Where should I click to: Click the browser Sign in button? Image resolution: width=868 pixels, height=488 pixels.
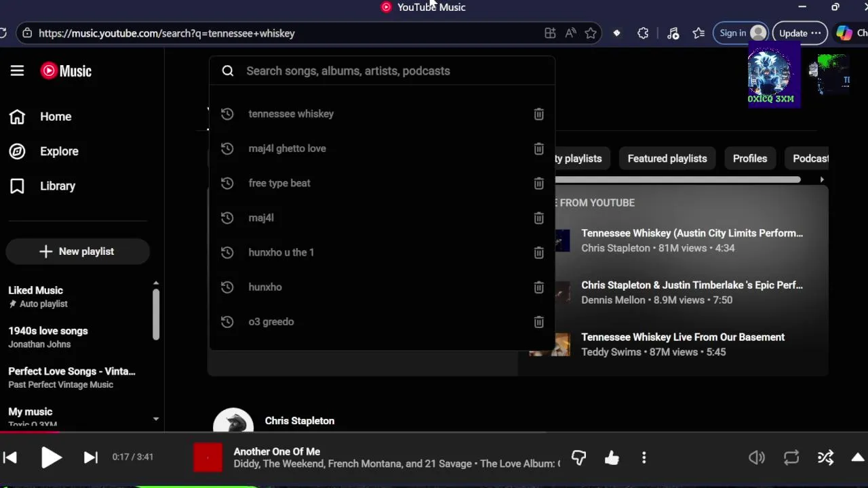click(742, 33)
